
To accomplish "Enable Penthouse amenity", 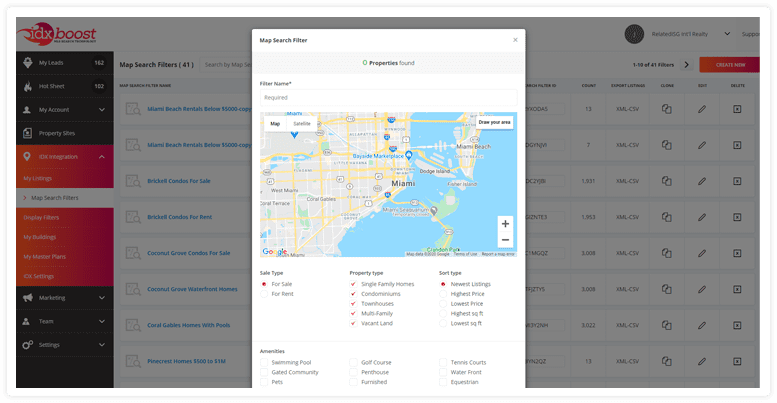I will click(x=353, y=372).
